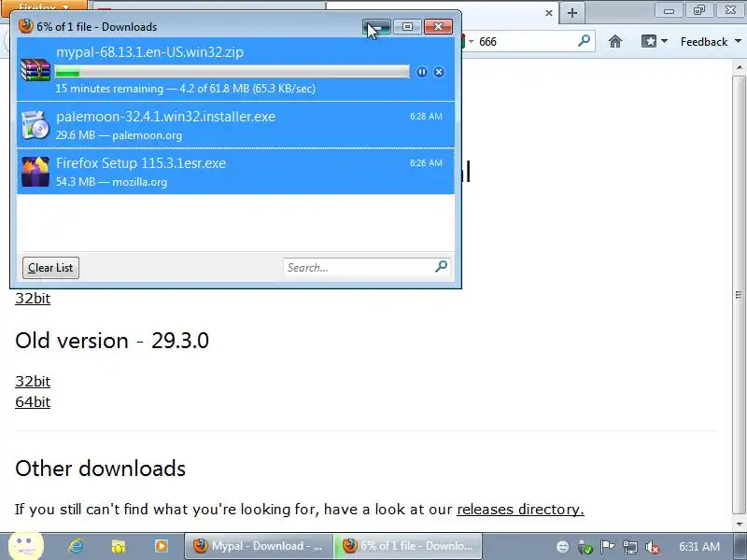This screenshot has height=560, width=747.
Task: Click the search magnifier in Downloads window
Action: [x=441, y=267]
